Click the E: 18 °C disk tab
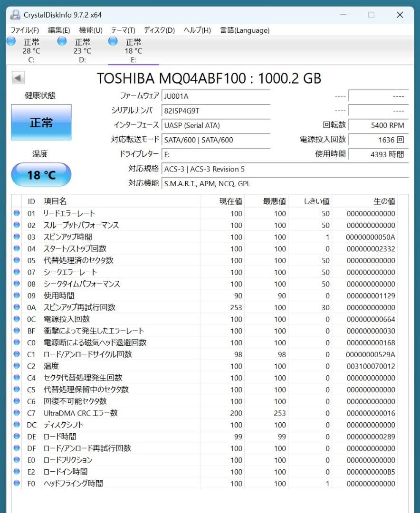The height and width of the screenshot is (513, 420). coord(133,50)
